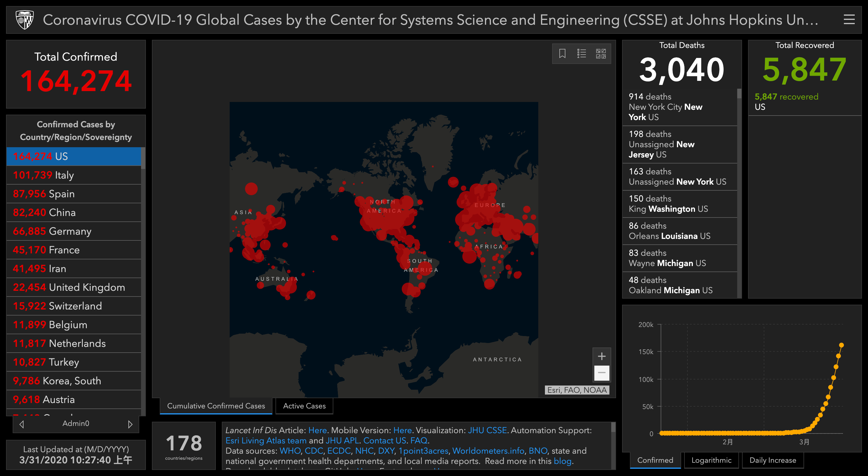Image resolution: width=868 pixels, height=476 pixels.
Task: Click the 83 deaths Wayne Michigan entry
Action: click(680, 258)
